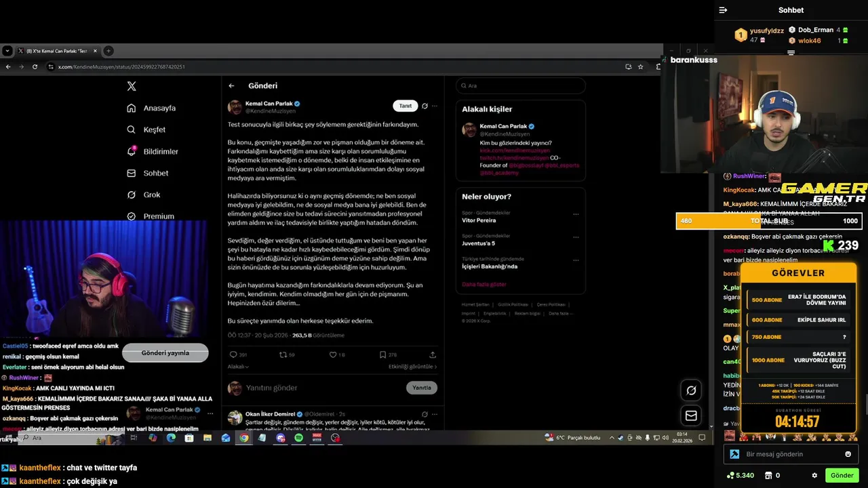Click the browser address bar URL

[121, 66]
